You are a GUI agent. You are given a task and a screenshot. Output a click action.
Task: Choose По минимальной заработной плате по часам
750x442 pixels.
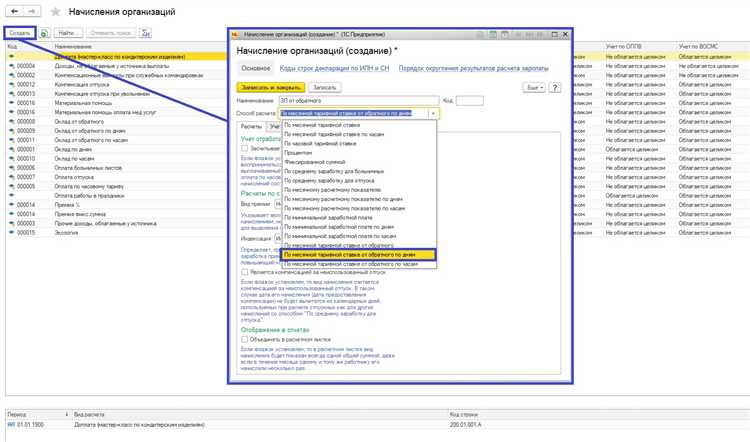tap(359, 236)
